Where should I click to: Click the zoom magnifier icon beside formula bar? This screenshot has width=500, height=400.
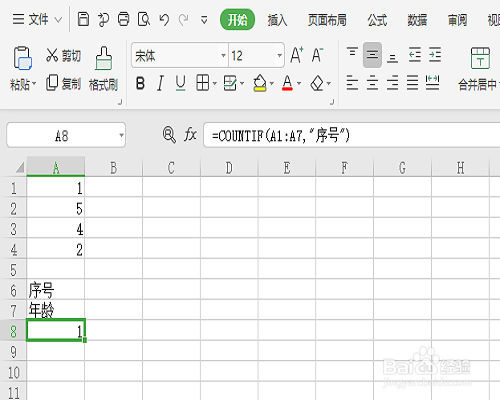169,135
